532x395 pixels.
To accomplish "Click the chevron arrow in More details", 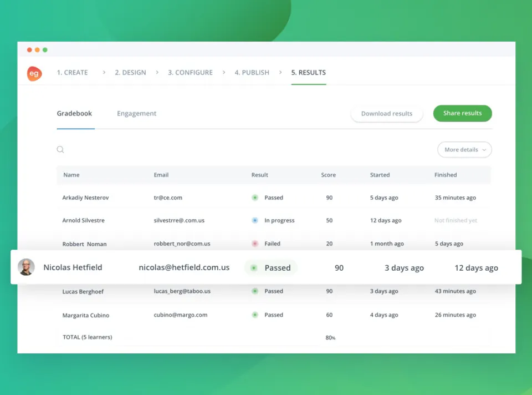I will 484,150.
